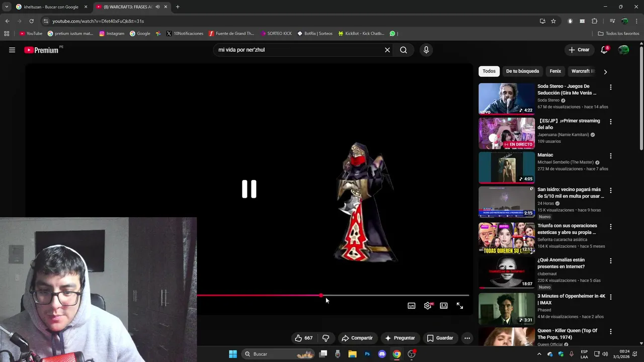The height and width of the screenshot is (362, 644).
Task: Open the Instagram bookmark
Action: (112, 34)
